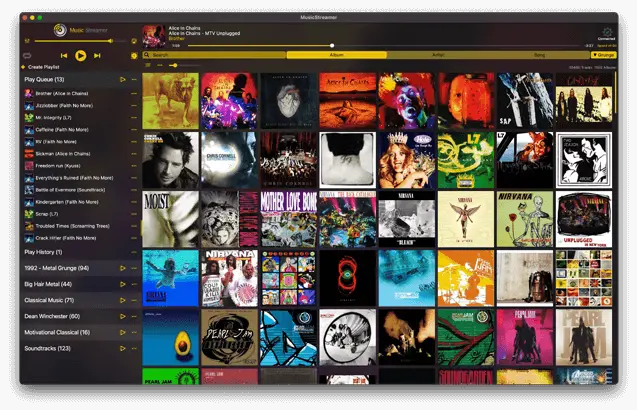The image size is (637, 410).
Task: Open the Mother Love Bone album cover
Action: [x=289, y=219]
